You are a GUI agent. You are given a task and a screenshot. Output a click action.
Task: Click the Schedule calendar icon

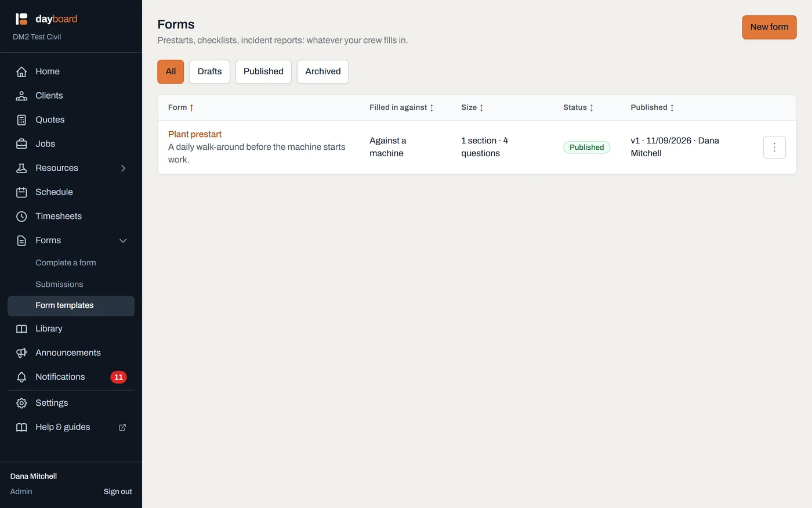(x=21, y=192)
